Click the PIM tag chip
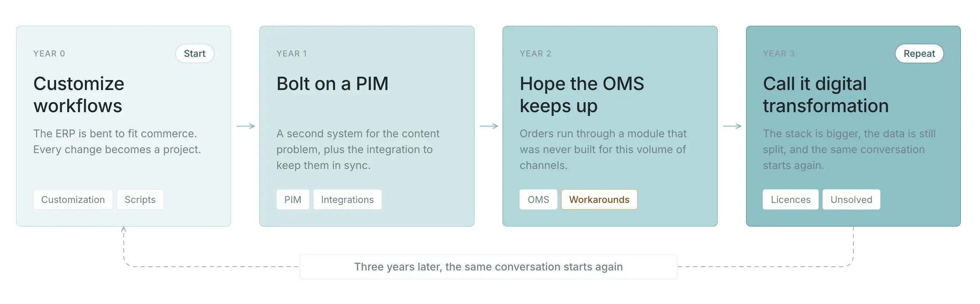 pos(293,199)
